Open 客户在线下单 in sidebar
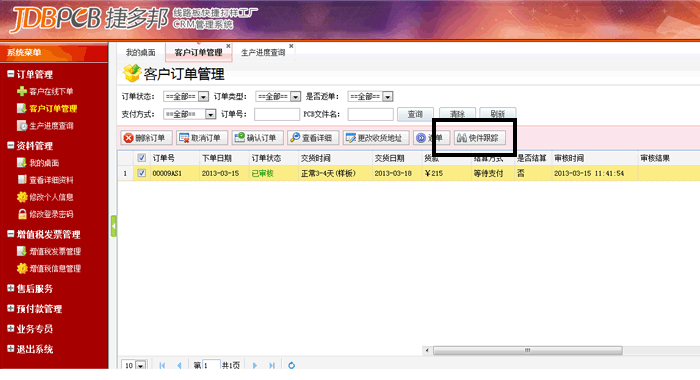This screenshot has width=700, height=380. tap(45, 92)
